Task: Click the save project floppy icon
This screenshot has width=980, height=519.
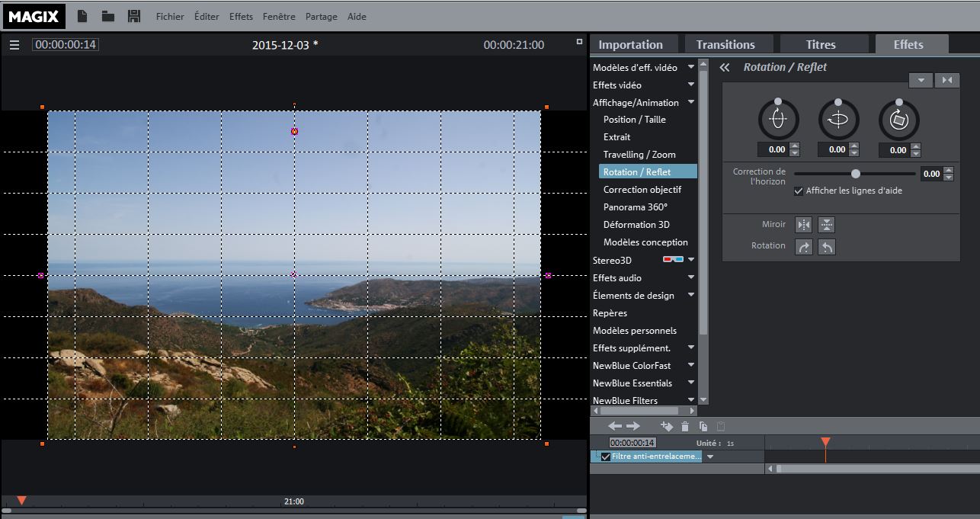Action: 133,16
